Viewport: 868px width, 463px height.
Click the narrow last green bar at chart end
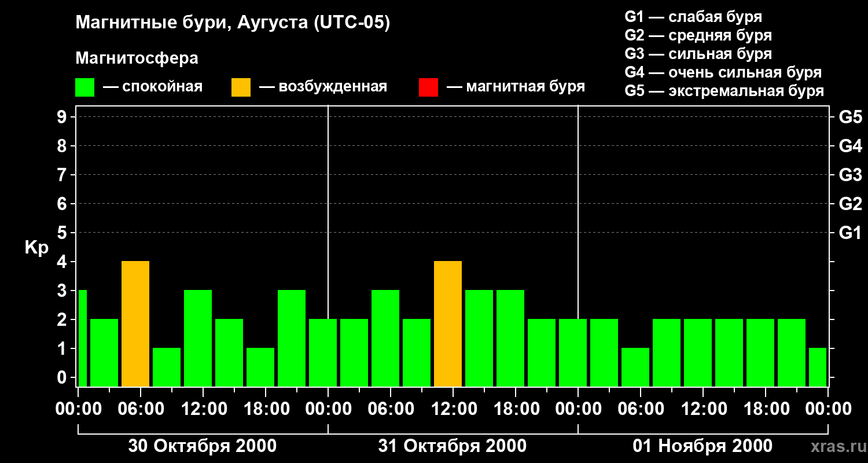pyautogui.click(x=818, y=367)
